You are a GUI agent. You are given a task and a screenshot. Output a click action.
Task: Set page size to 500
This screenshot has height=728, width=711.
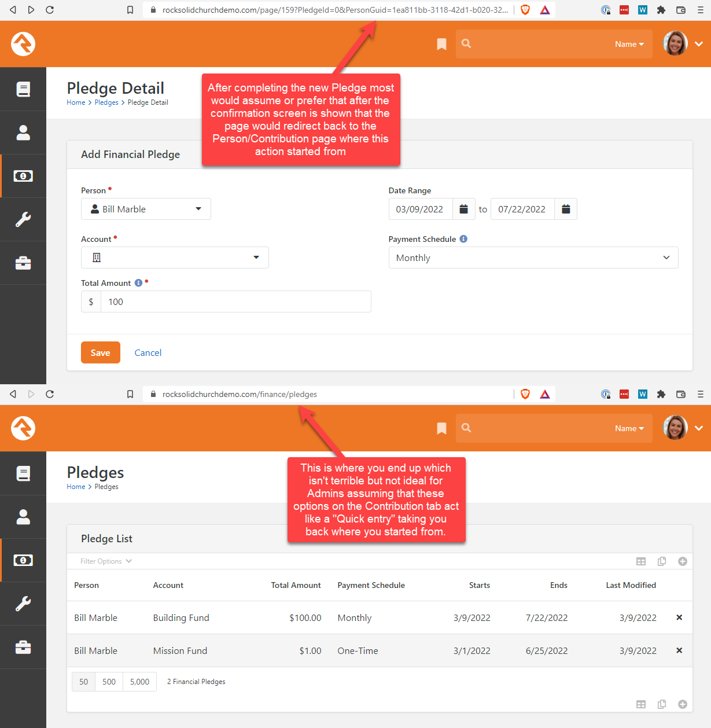coord(109,682)
